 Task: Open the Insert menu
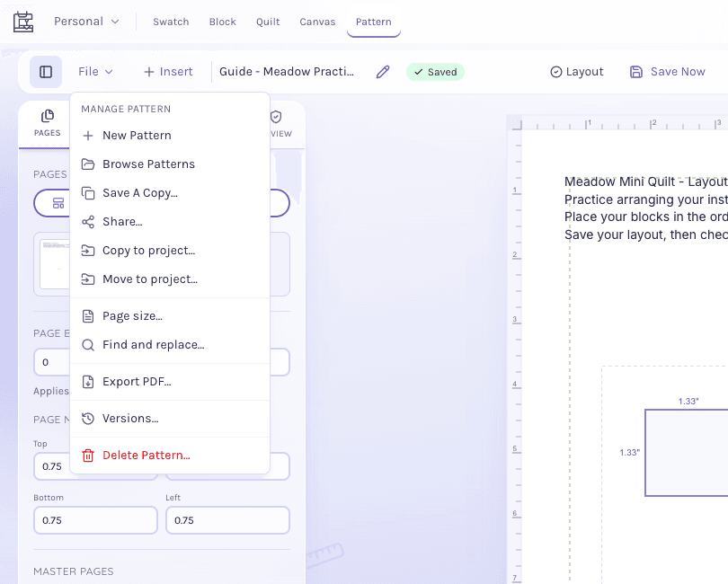tap(168, 72)
